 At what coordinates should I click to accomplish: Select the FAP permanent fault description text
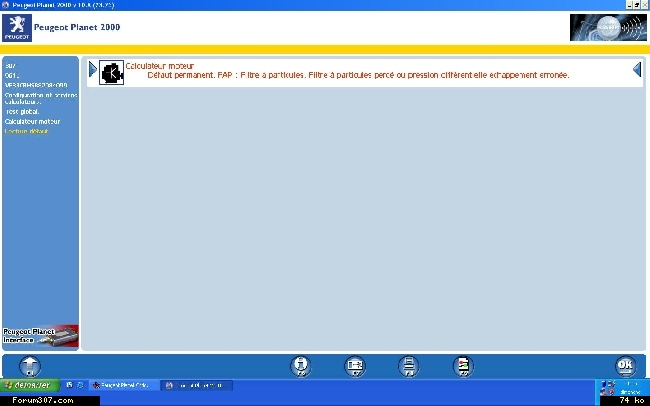pos(357,76)
